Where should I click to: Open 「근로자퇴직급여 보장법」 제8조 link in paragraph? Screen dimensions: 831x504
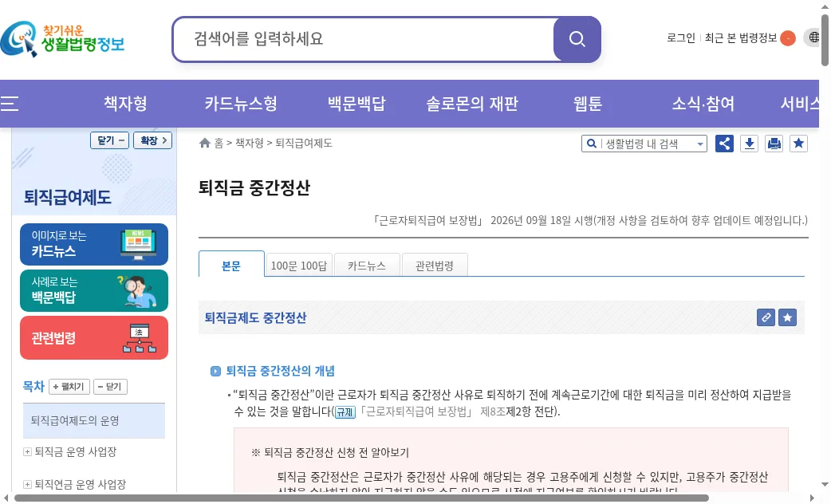coord(432,411)
